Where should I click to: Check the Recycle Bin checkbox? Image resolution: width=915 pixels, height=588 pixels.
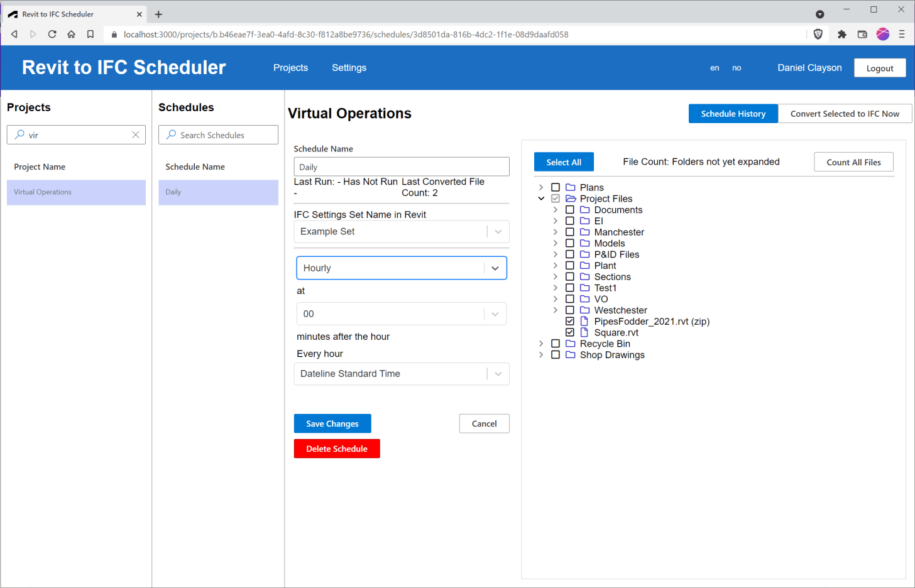click(x=556, y=344)
